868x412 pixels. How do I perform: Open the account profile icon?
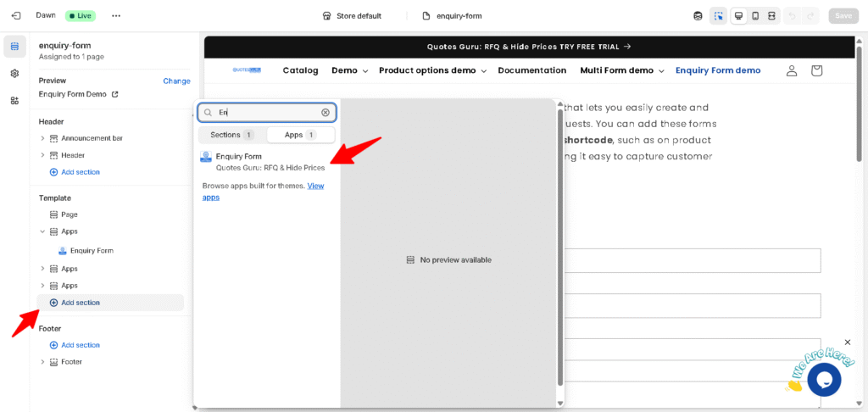point(791,70)
